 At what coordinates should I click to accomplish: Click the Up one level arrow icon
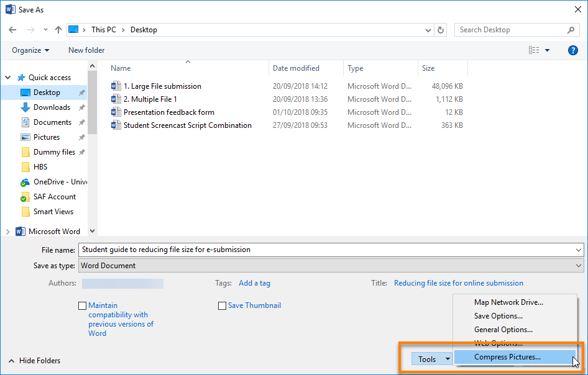[x=58, y=30]
